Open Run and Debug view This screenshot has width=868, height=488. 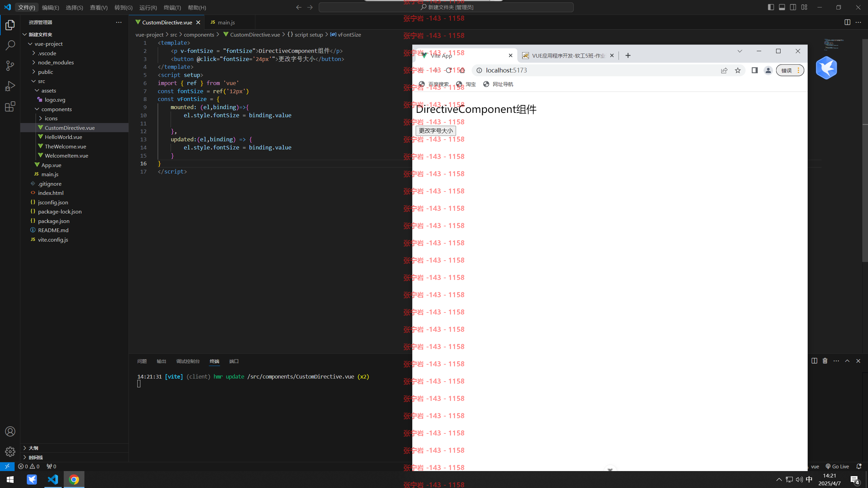[x=10, y=86]
